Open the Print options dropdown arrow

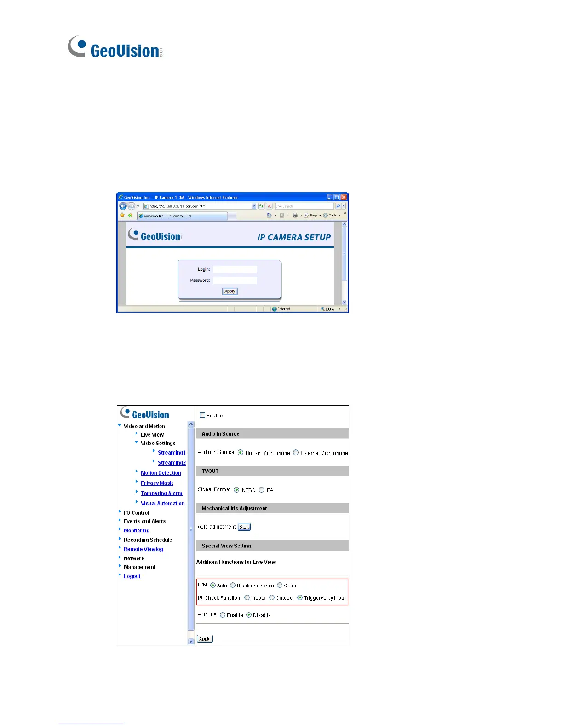click(x=301, y=215)
